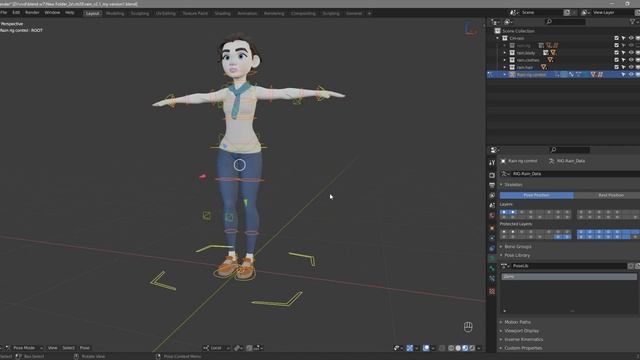Open the viewport shading options dropdown arrow
640x360 pixels.
tap(479, 348)
